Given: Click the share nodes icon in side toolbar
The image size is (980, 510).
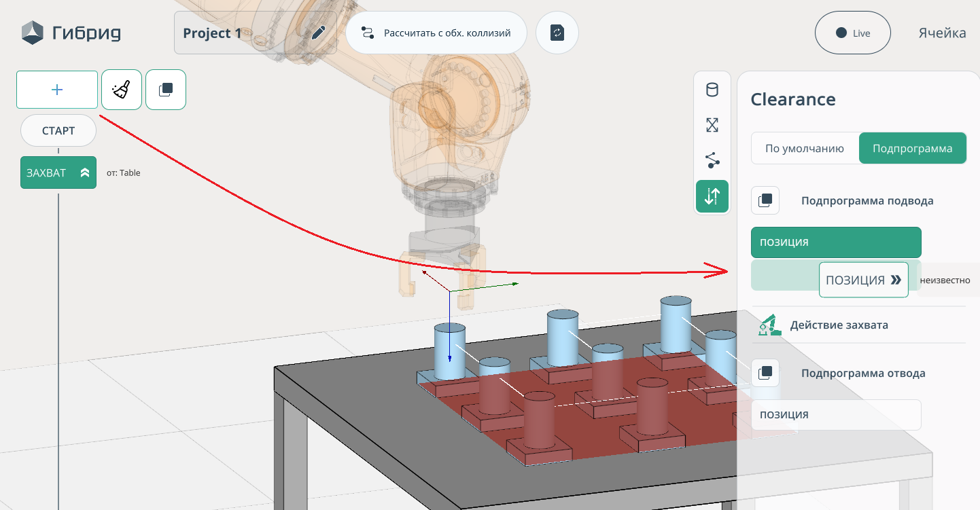Looking at the screenshot, I should pos(712,160).
